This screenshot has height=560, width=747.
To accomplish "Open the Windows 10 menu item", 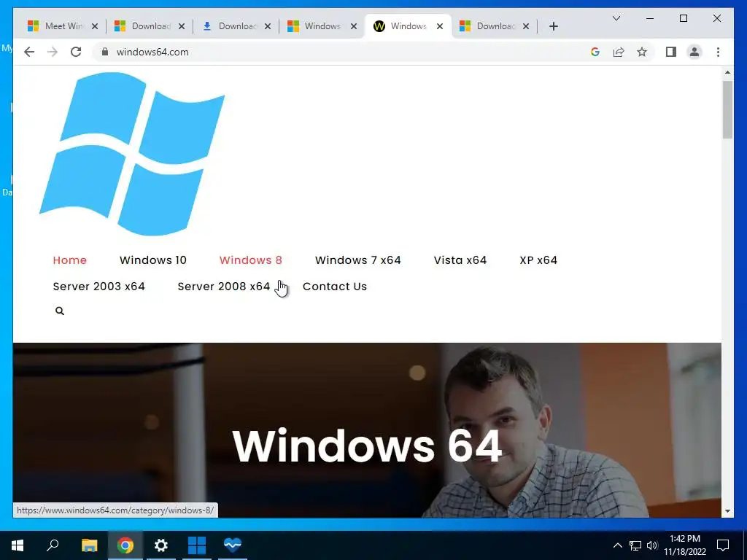I will 153,260.
